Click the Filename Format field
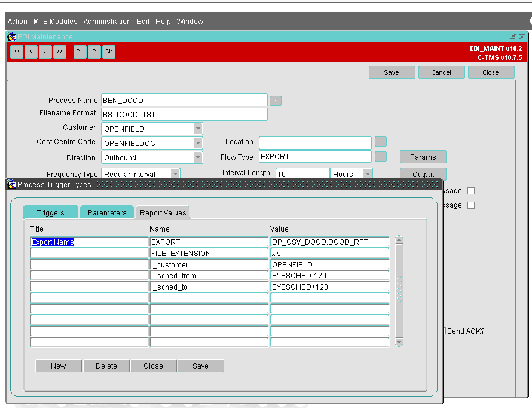532x408 pixels. click(x=184, y=114)
